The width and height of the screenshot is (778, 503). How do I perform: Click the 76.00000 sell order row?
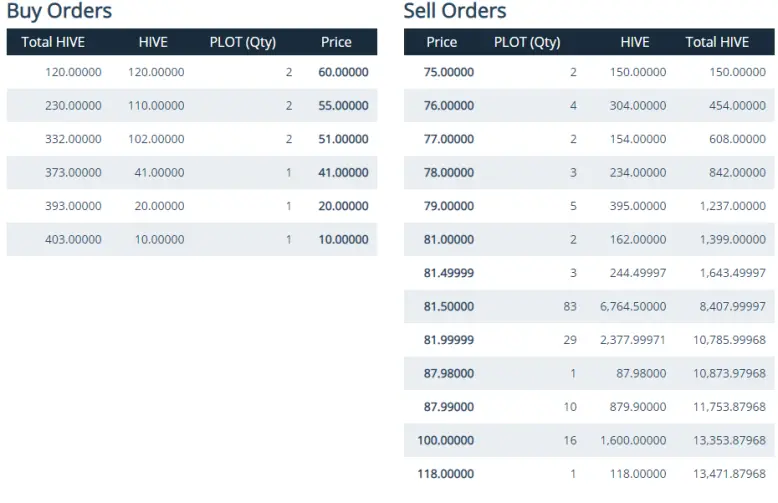589,106
